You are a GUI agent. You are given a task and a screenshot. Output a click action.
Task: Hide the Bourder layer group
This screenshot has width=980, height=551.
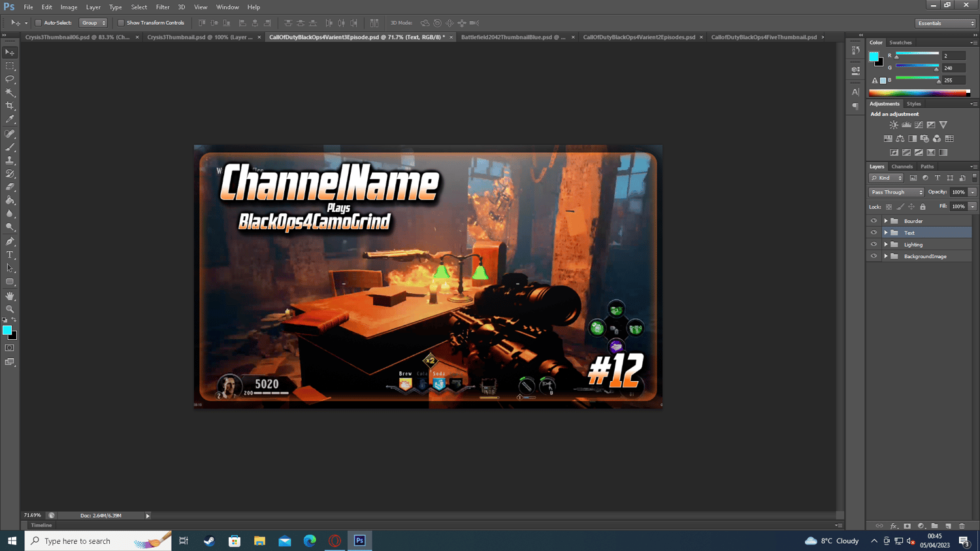tap(874, 221)
